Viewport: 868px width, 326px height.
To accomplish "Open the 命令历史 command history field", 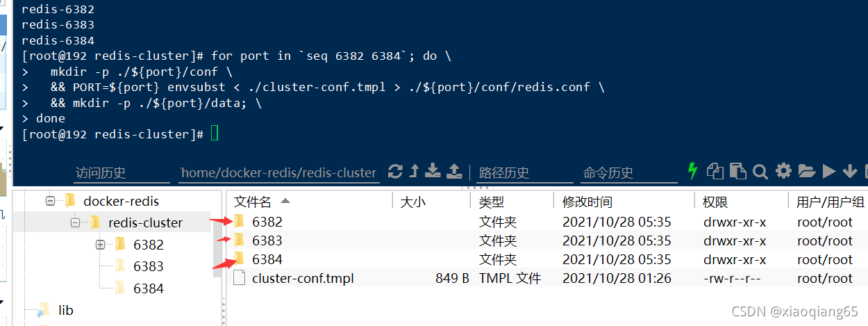I will (629, 173).
